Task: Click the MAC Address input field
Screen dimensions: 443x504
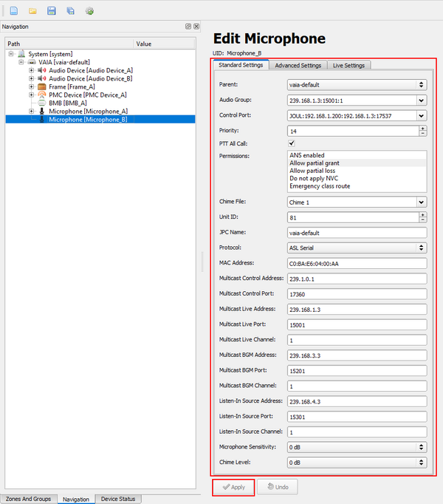Action: pyautogui.click(x=357, y=263)
